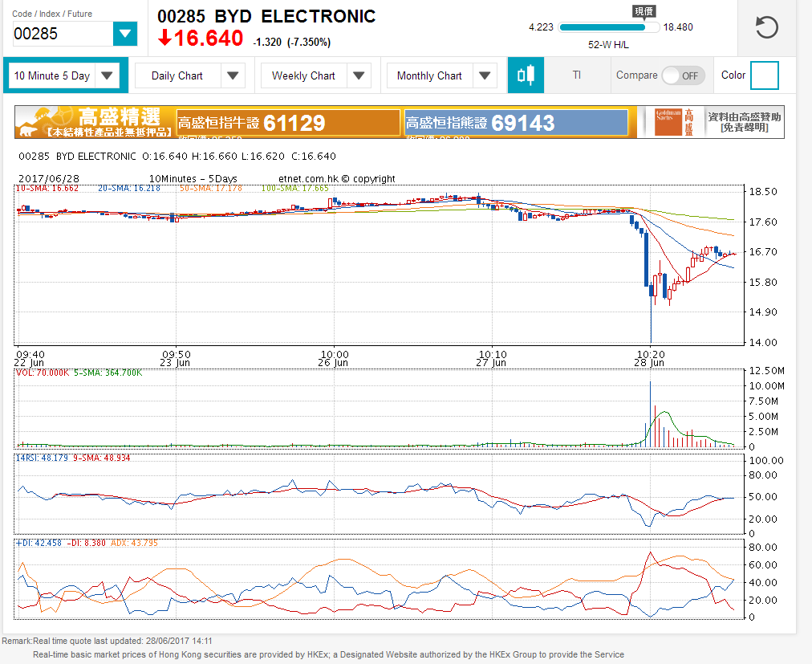Expand the 10 Minute 5 Day dropdown
The image size is (812, 664).
(108, 76)
